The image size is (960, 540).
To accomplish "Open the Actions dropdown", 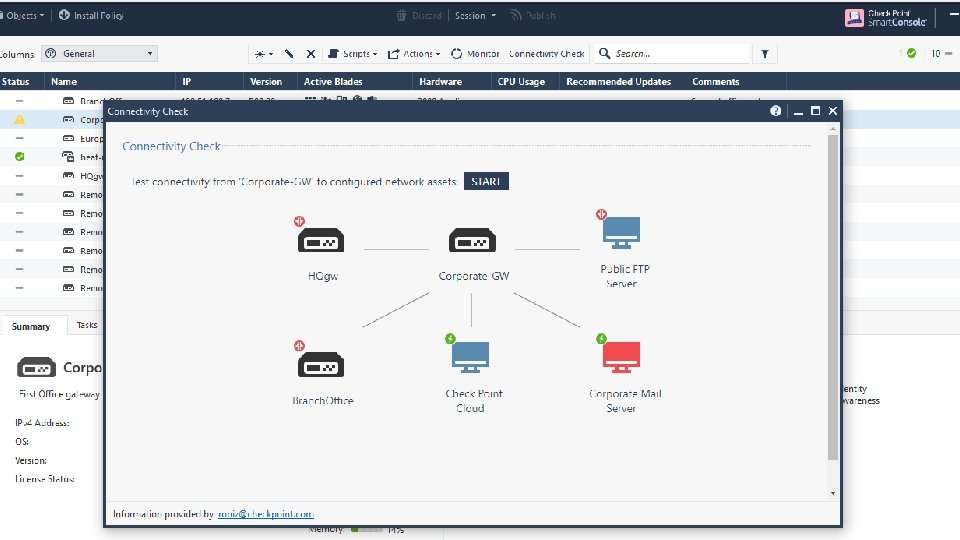I will coord(414,54).
